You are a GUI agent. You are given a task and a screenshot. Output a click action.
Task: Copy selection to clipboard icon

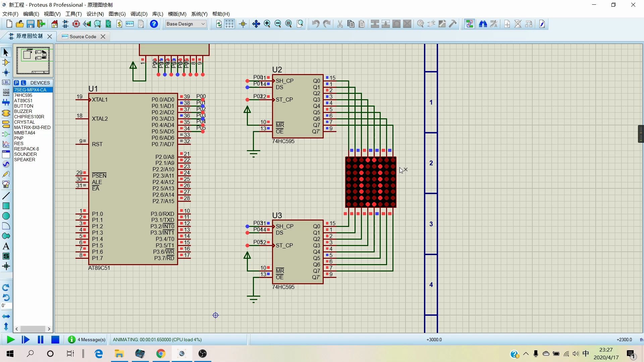click(351, 24)
